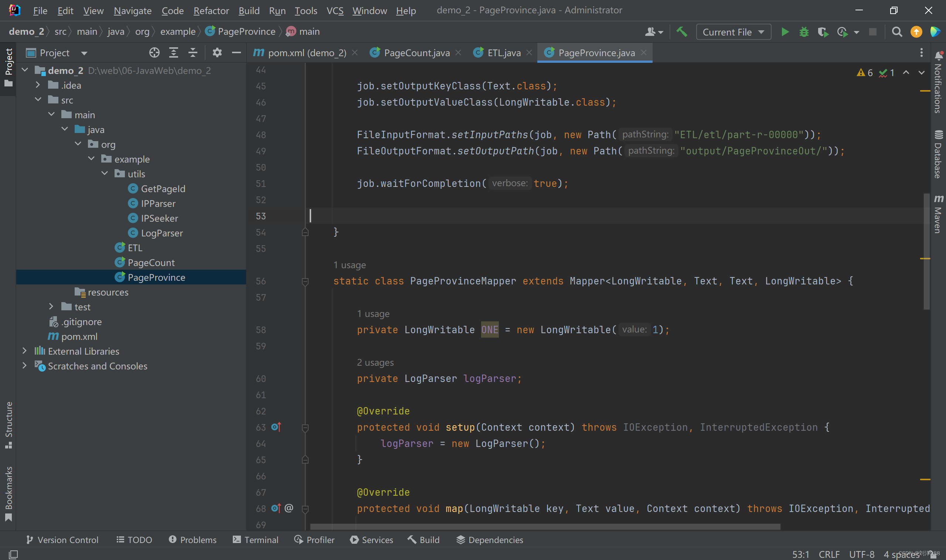Fold the setup method at line 63
946x560 pixels.
305,427
